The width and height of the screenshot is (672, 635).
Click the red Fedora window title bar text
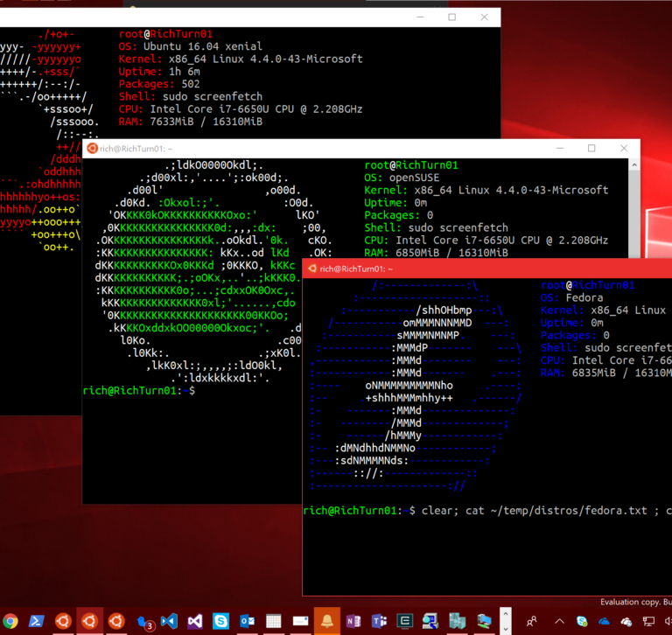(356, 269)
